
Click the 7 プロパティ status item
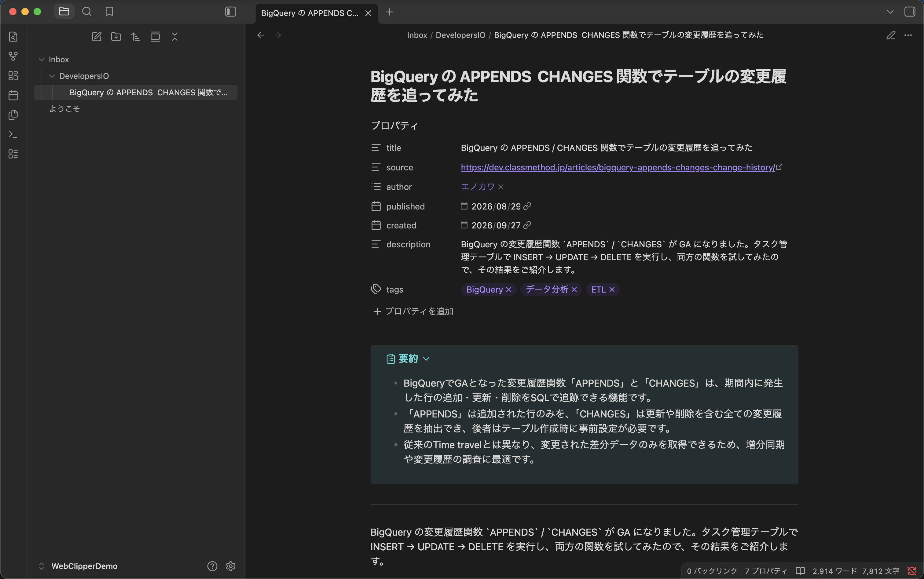pos(766,571)
